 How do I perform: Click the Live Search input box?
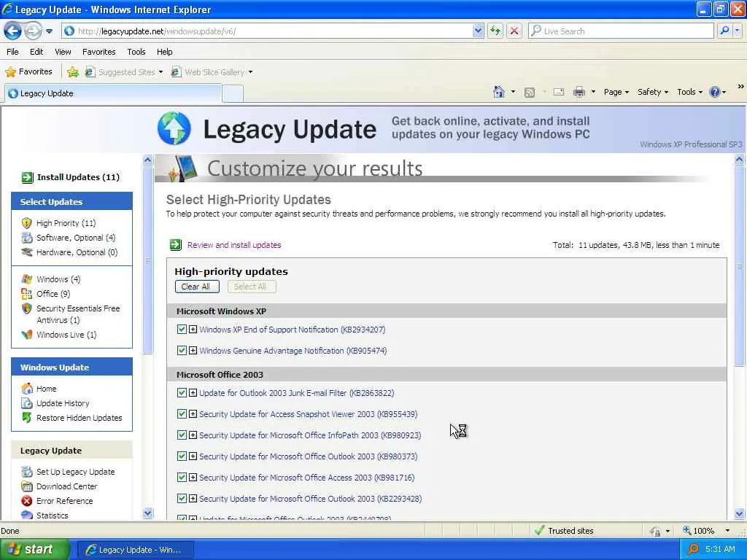point(622,31)
